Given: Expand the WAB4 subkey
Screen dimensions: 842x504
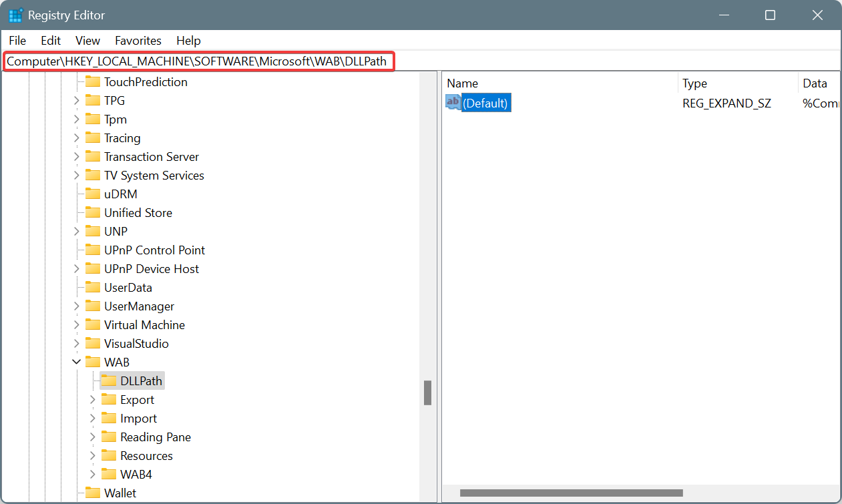Looking at the screenshot, I should tap(93, 475).
